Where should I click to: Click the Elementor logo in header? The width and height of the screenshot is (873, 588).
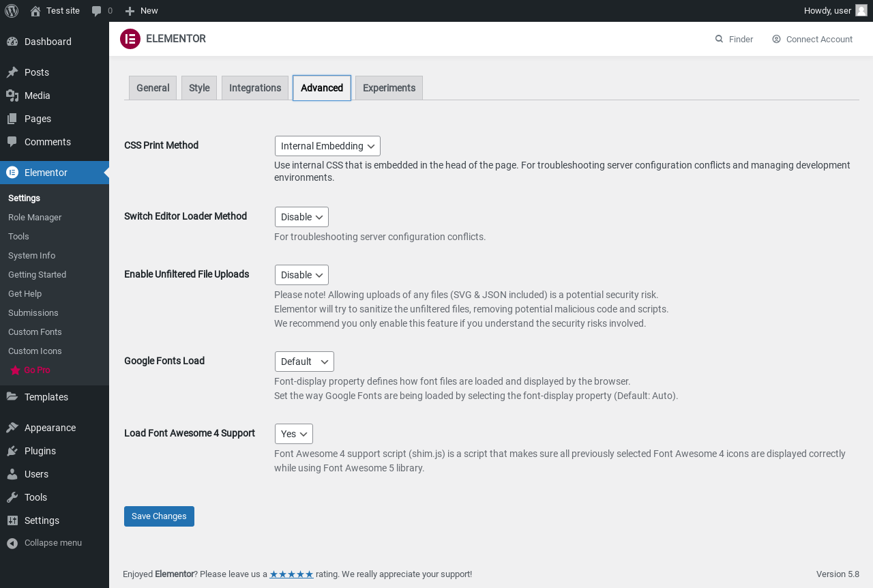(130, 39)
